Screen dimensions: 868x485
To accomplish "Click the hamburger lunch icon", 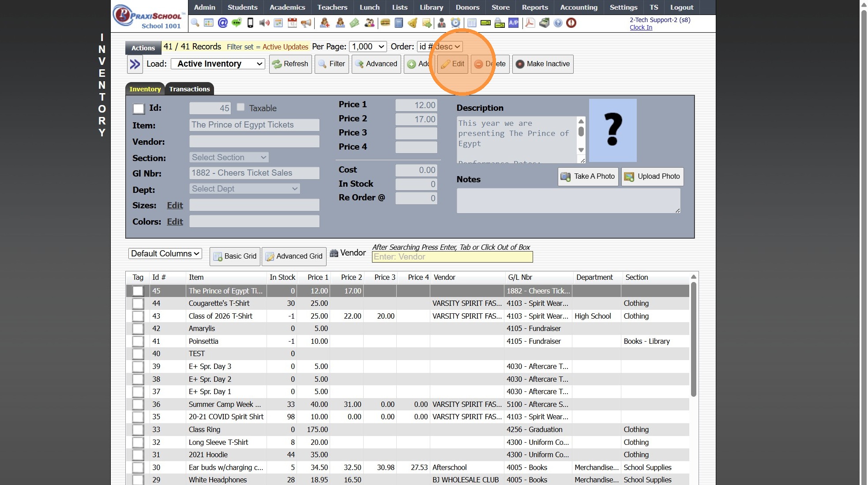I will tap(385, 23).
